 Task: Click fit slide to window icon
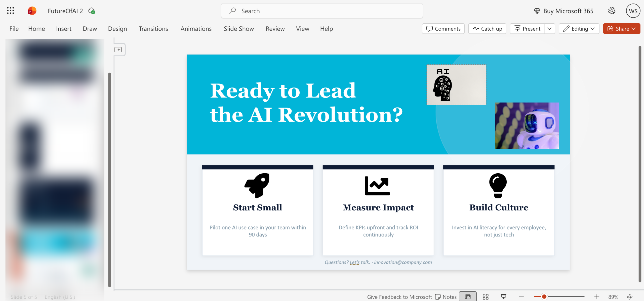coord(630,297)
